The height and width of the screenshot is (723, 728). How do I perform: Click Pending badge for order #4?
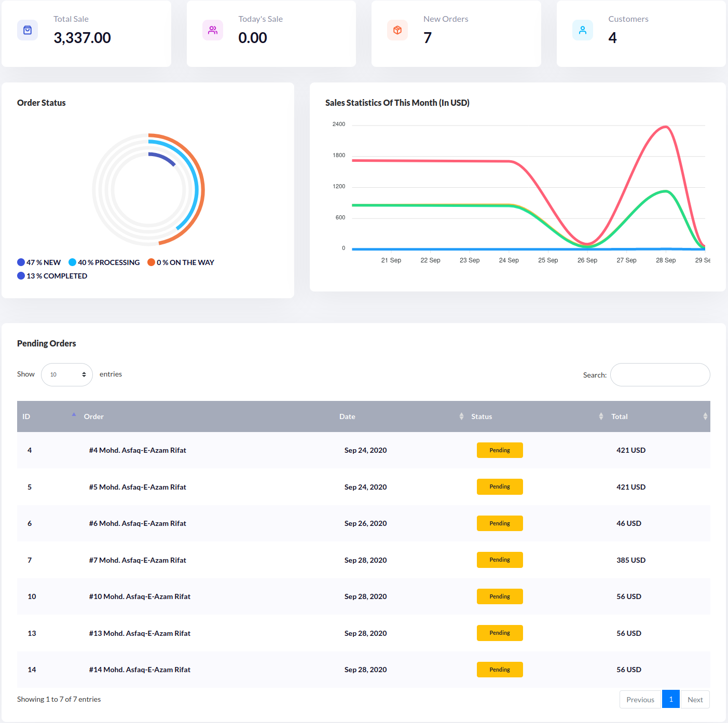(500, 450)
